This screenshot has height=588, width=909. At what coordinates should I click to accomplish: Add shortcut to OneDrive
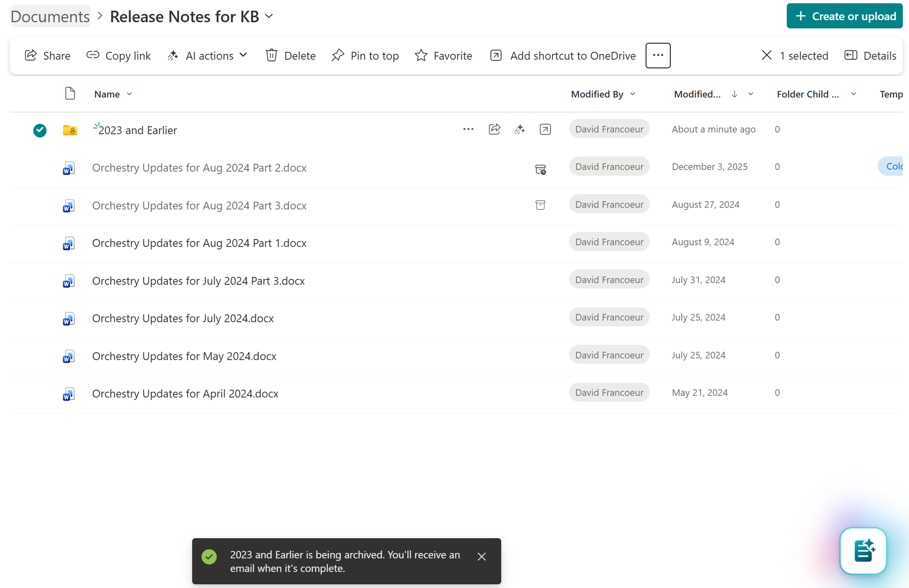tap(563, 56)
